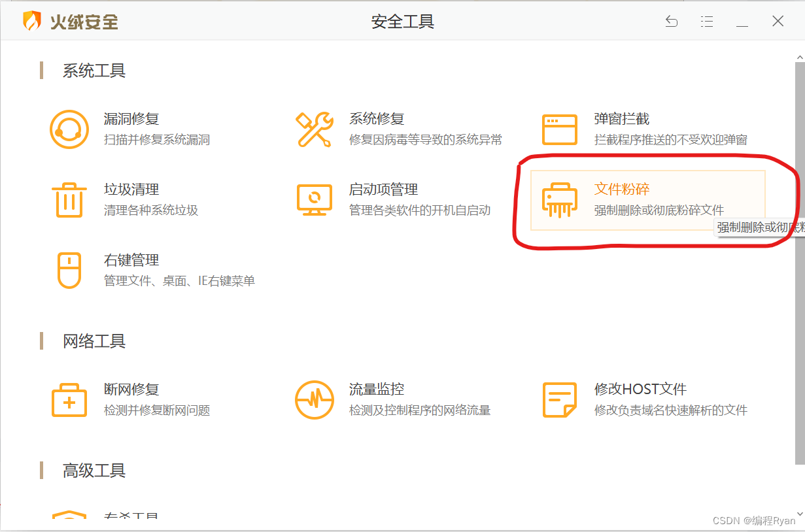Select the 垃圾清理 title text

pyautogui.click(x=131, y=190)
